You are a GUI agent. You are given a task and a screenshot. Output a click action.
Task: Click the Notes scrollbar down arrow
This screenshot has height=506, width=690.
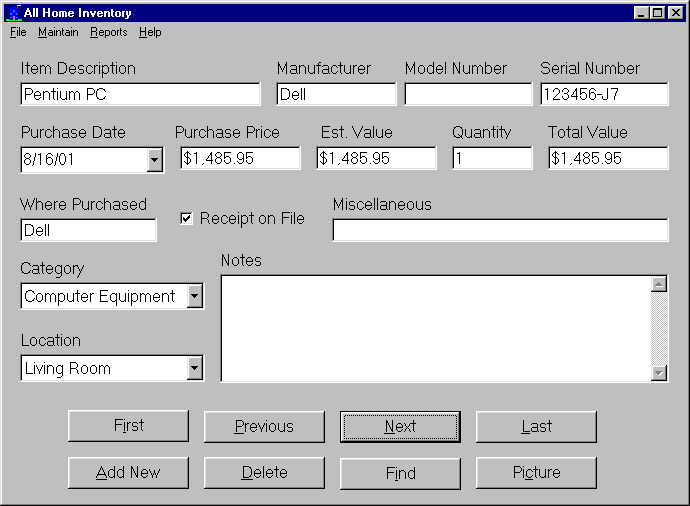[659, 373]
